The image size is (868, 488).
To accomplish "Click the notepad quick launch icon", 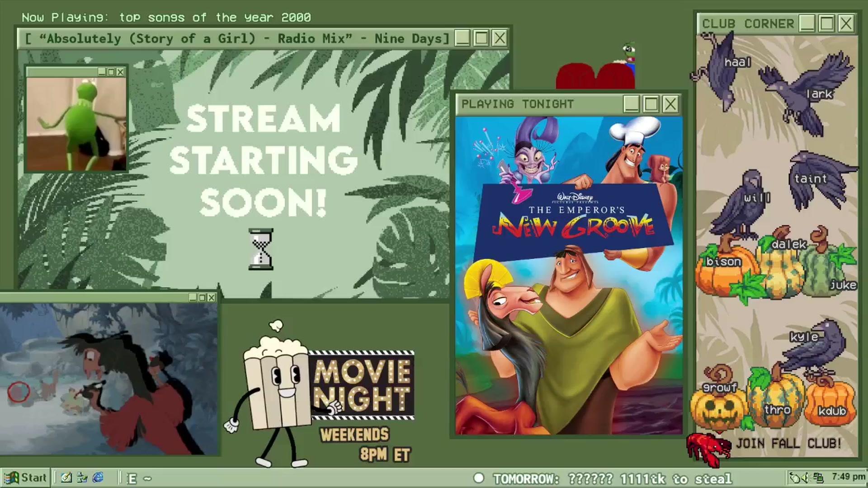I will (x=66, y=478).
